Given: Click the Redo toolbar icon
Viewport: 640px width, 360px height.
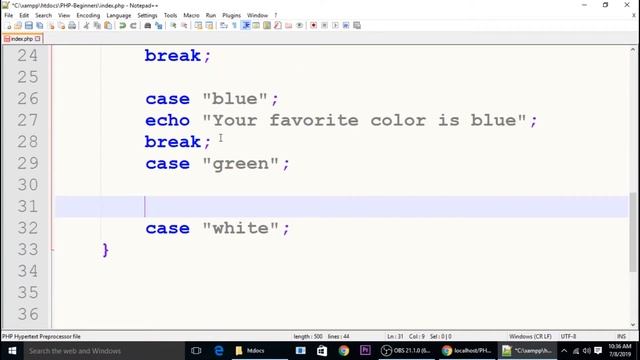Looking at the screenshot, I should click(x=133, y=26).
